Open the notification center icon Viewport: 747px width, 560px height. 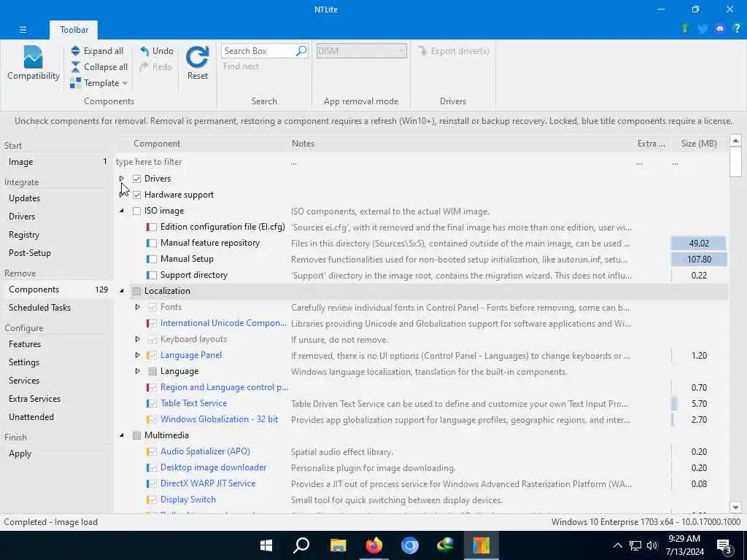724,546
